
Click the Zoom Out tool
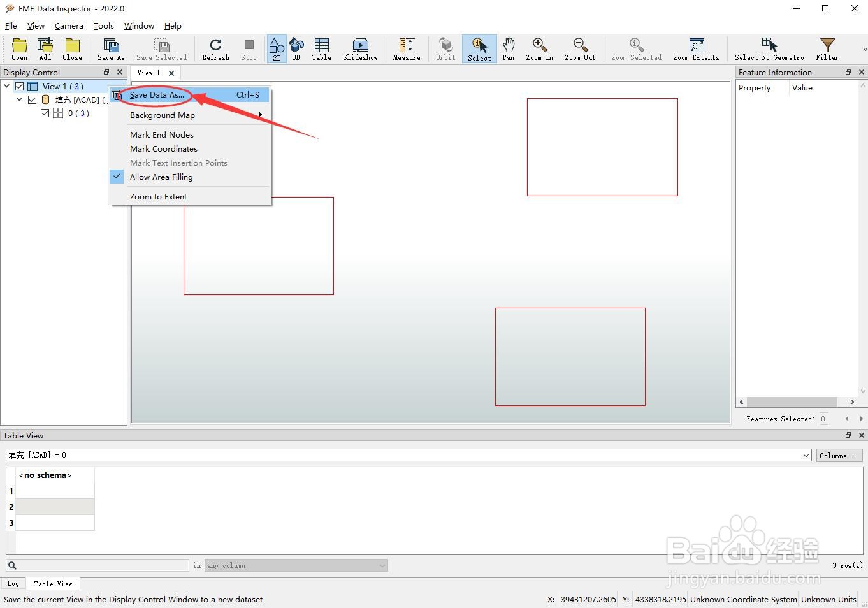pyautogui.click(x=580, y=49)
